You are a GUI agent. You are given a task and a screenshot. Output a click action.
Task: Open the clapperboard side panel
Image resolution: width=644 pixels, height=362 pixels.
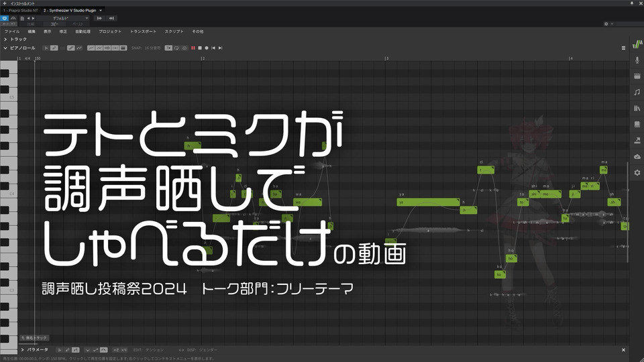tap(637, 76)
